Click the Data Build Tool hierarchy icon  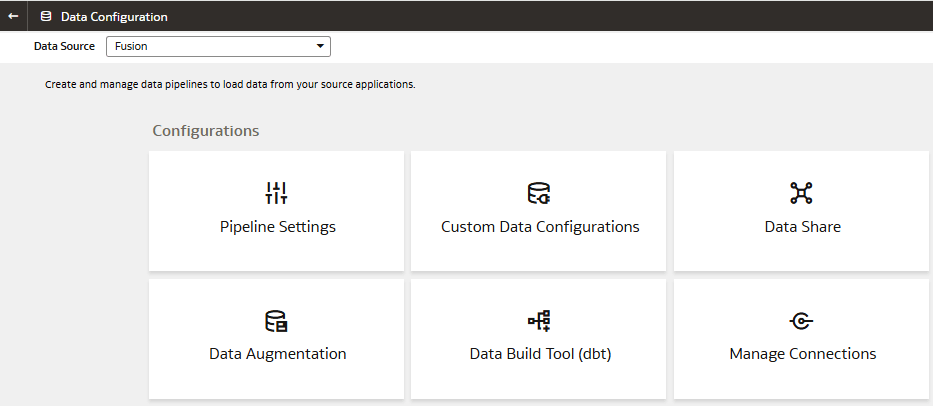(x=539, y=321)
